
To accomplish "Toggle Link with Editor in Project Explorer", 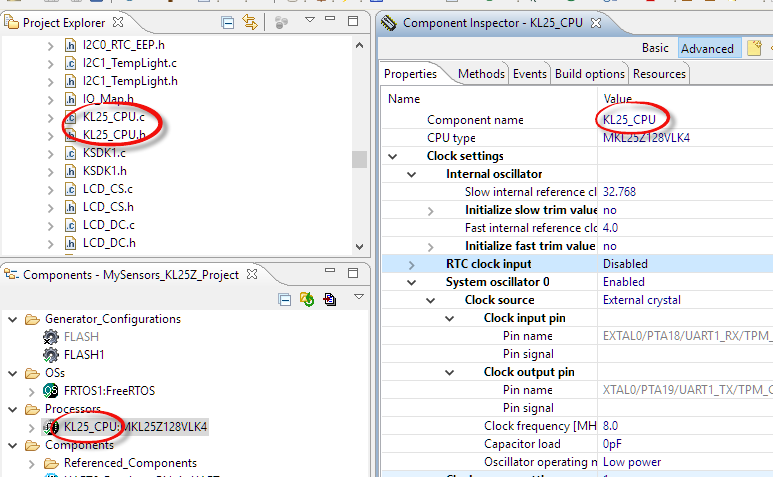I will pyautogui.click(x=250, y=22).
